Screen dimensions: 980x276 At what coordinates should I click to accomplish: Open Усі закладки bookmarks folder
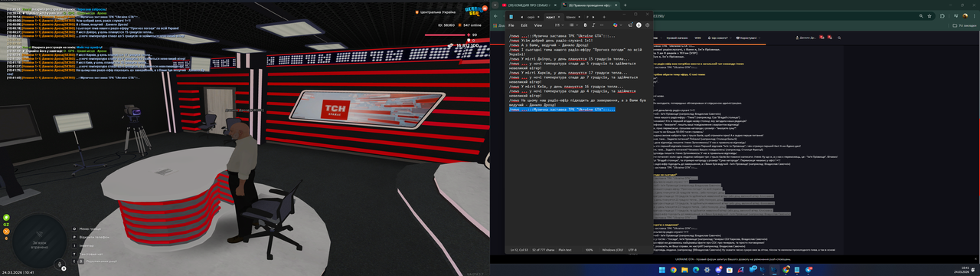965,25
